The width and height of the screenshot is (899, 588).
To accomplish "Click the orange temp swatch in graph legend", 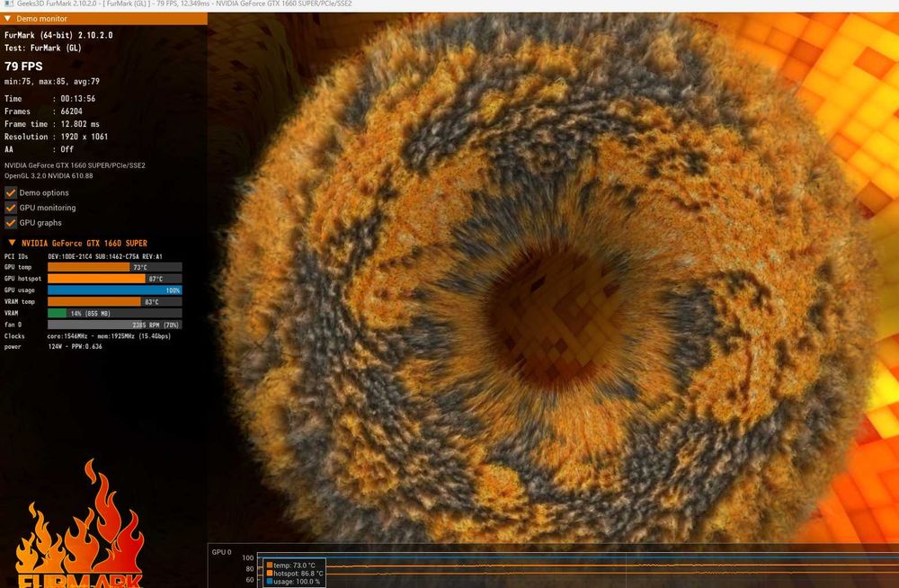I will (270, 565).
